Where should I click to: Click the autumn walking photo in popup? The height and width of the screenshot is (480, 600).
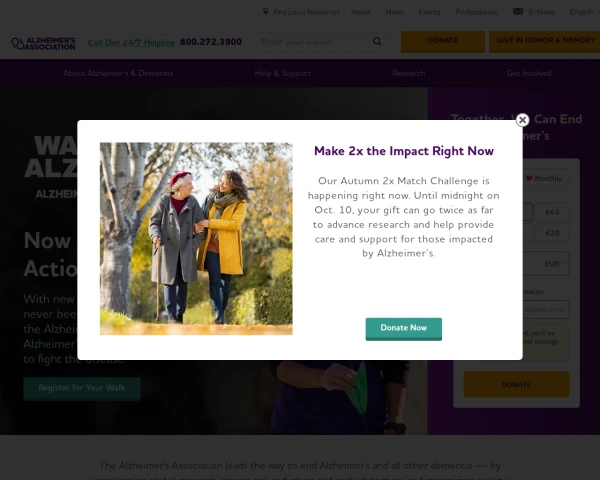coord(196,238)
